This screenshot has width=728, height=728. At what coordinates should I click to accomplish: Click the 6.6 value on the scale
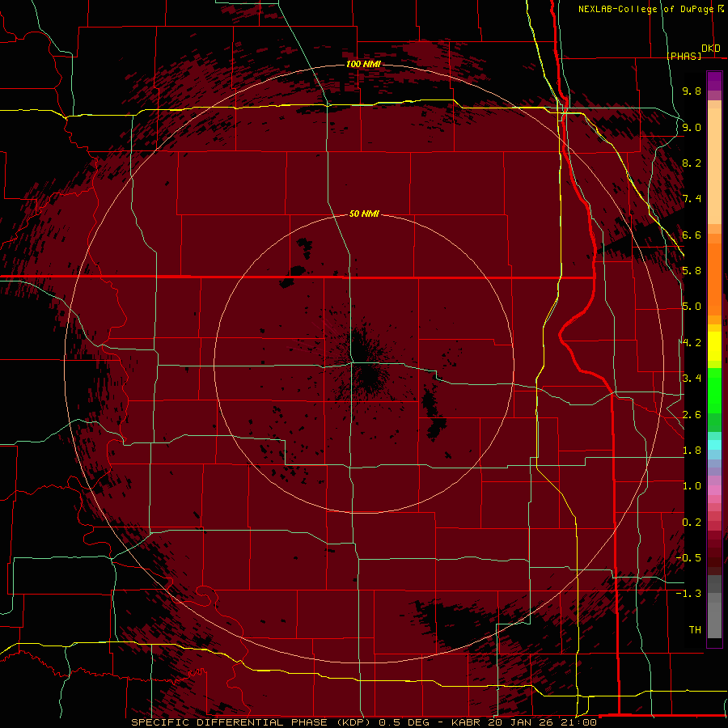click(x=692, y=235)
